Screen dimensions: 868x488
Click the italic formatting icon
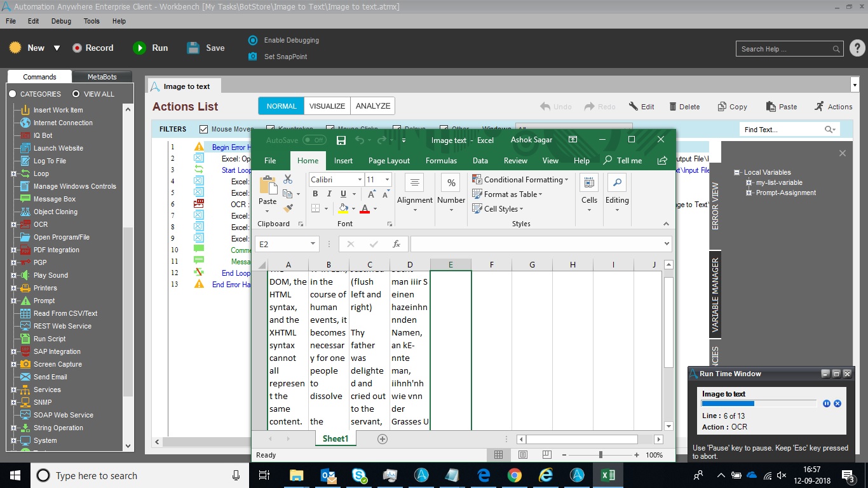click(330, 194)
